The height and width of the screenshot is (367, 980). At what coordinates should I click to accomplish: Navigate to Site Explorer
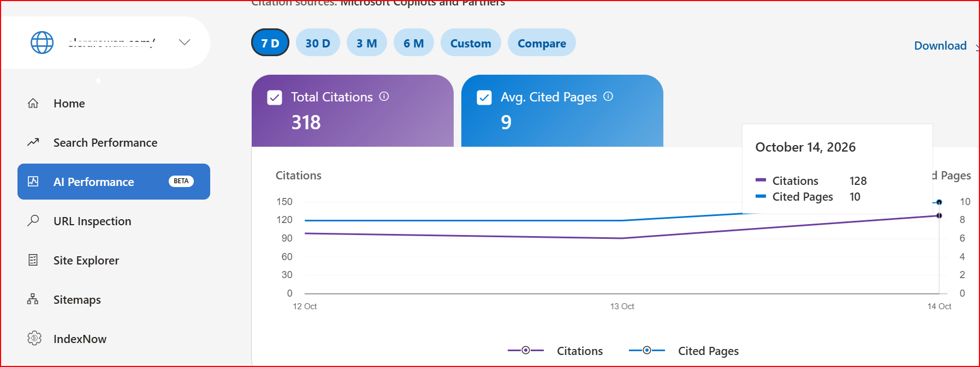coord(86,261)
